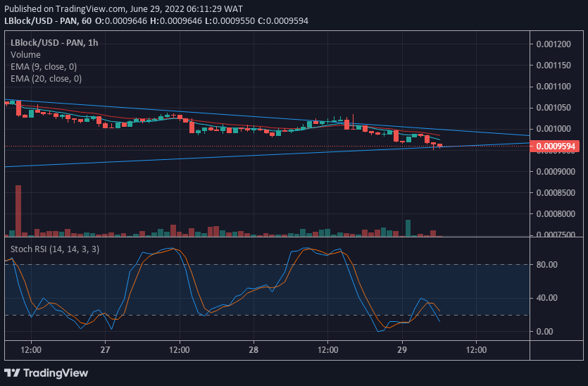Click the tallest red volume bar

[x=18, y=211]
